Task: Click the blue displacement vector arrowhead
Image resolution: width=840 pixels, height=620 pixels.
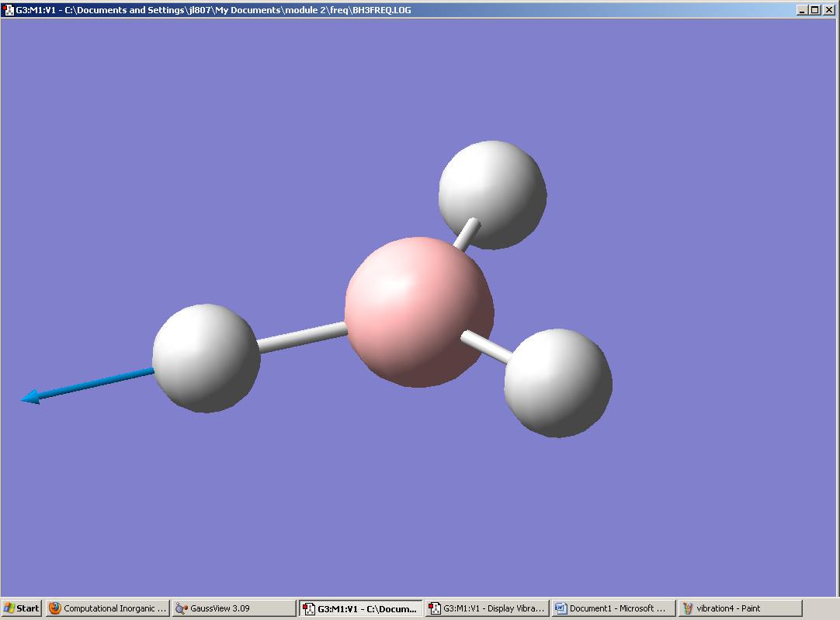Action: pyautogui.click(x=30, y=398)
